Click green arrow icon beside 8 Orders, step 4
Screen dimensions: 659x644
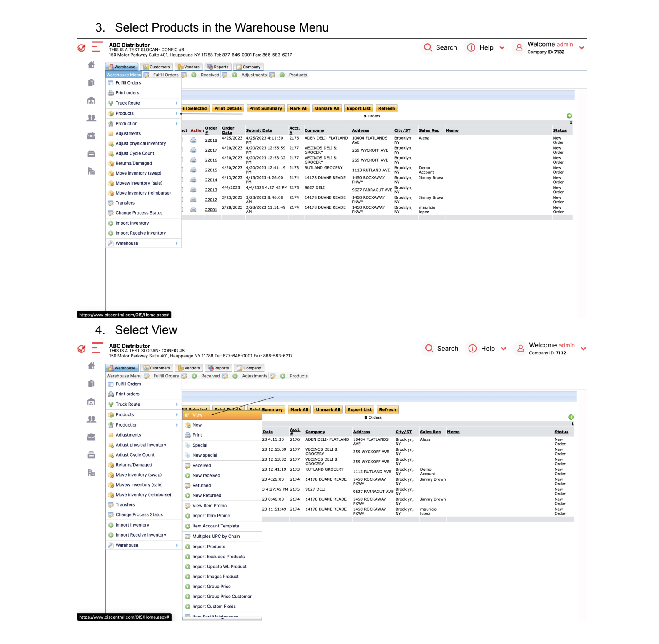pos(571,417)
